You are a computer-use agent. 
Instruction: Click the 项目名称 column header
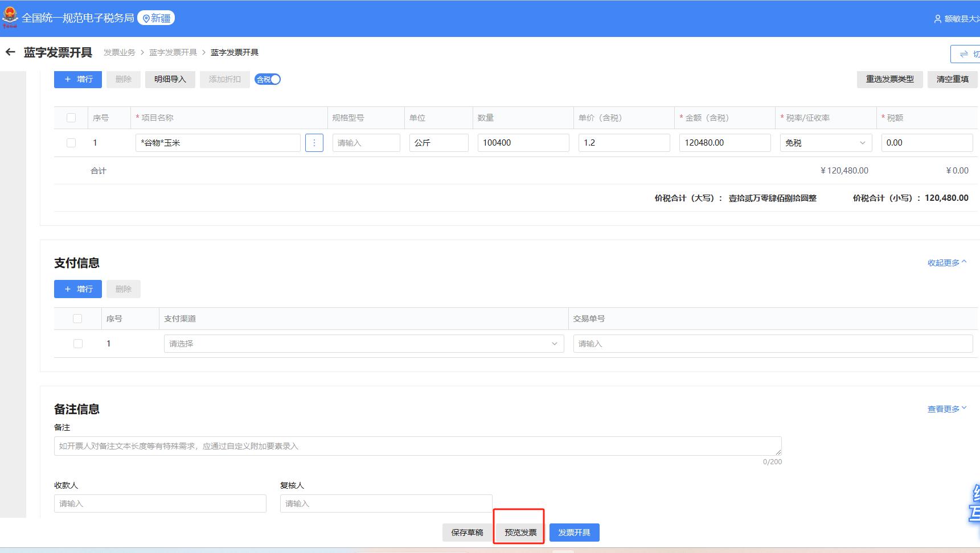point(157,118)
